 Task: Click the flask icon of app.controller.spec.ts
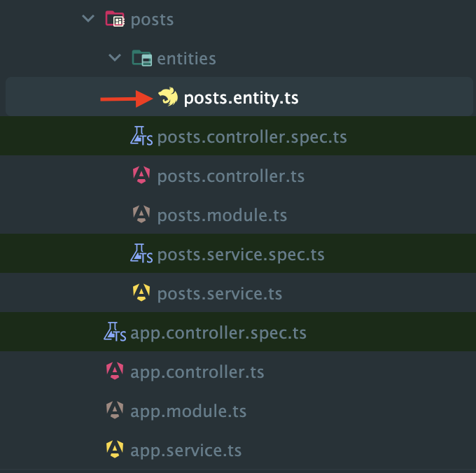115,332
